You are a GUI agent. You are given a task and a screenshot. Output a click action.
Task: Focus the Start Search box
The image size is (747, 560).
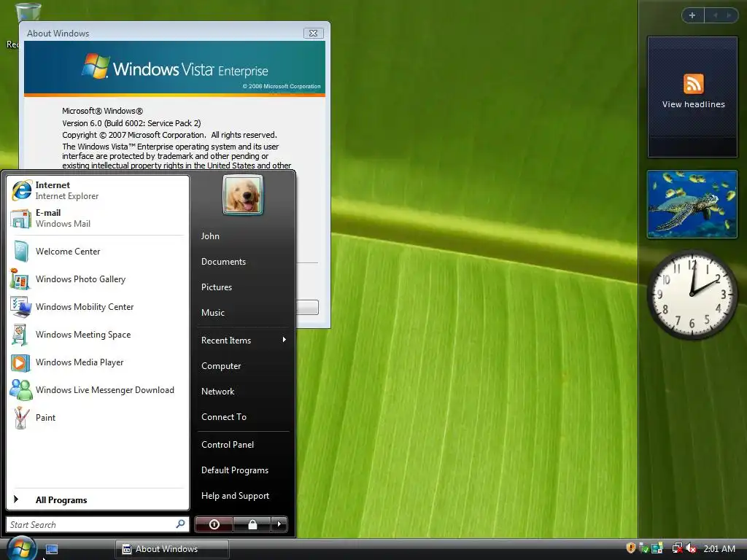[x=97, y=524]
